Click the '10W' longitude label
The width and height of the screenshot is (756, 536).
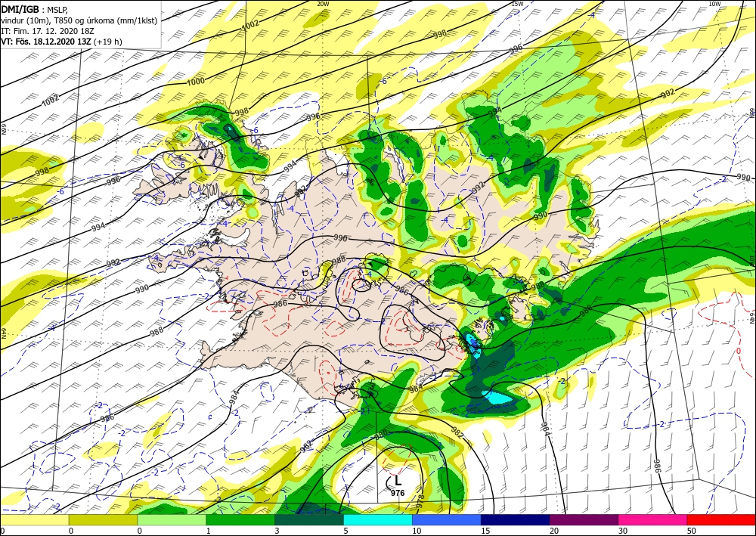(x=714, y=4)
